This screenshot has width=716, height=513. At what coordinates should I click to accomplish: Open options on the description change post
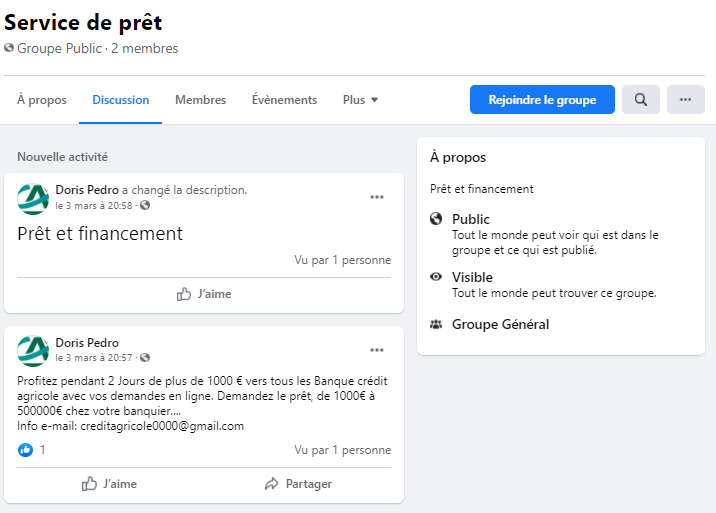(x=377, y=197)
